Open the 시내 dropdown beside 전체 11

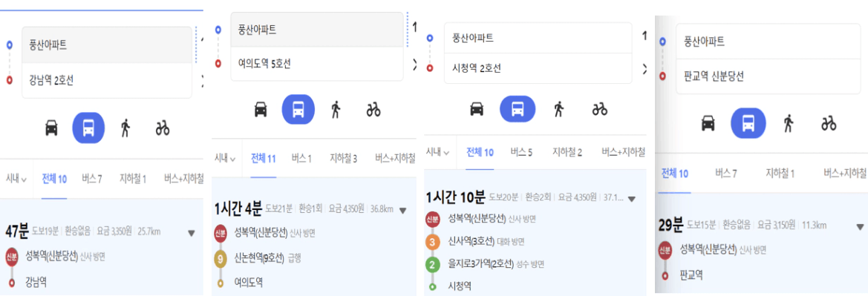225,158
